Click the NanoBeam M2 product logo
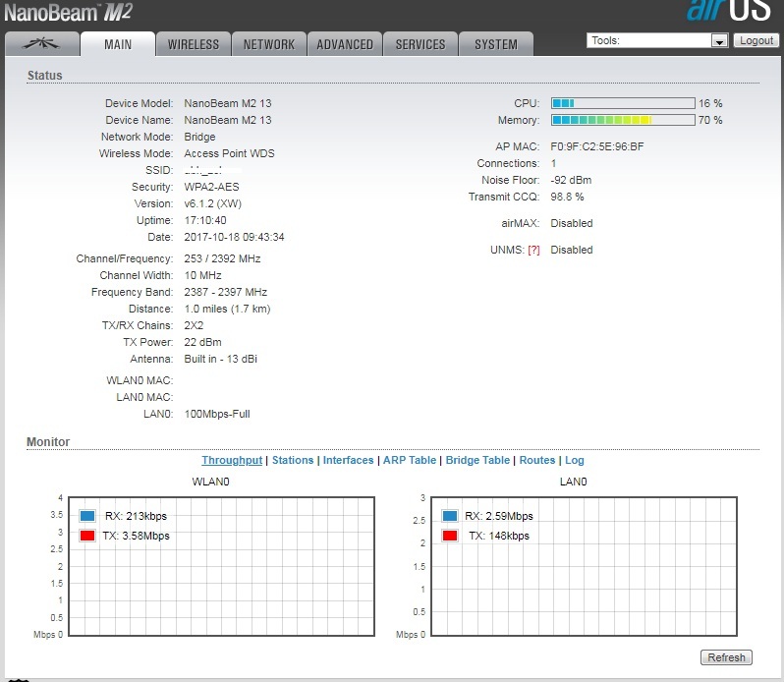Viewport: 784px width, 682px height. click(68, 12)
